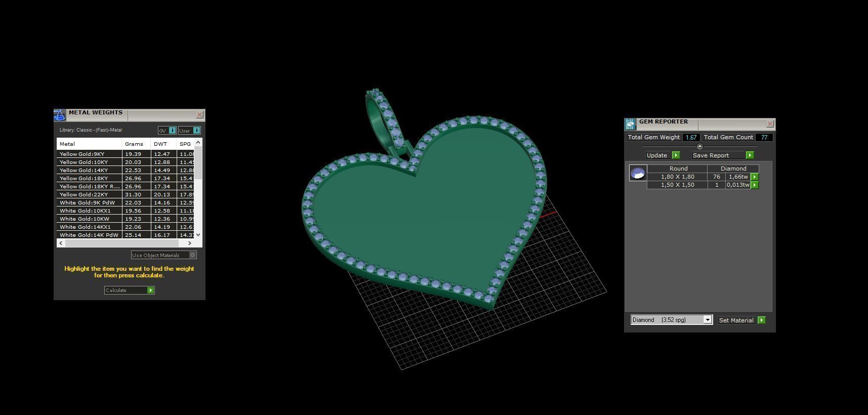The height and width of the screenshot is (415, 868).
Task: Collapse Gem Reporter header with round arrow
Action: (700, 146)
